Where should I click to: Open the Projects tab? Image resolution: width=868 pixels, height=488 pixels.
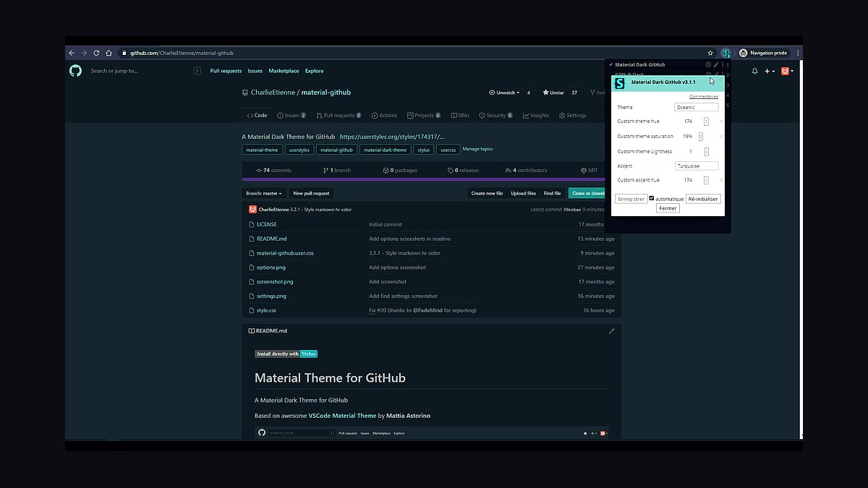click(x=424, y=115)
